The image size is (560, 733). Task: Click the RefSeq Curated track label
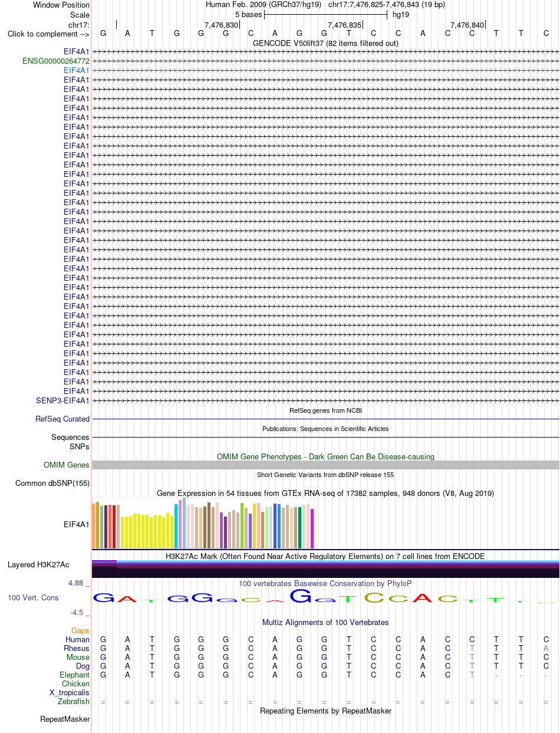[62, 419]
